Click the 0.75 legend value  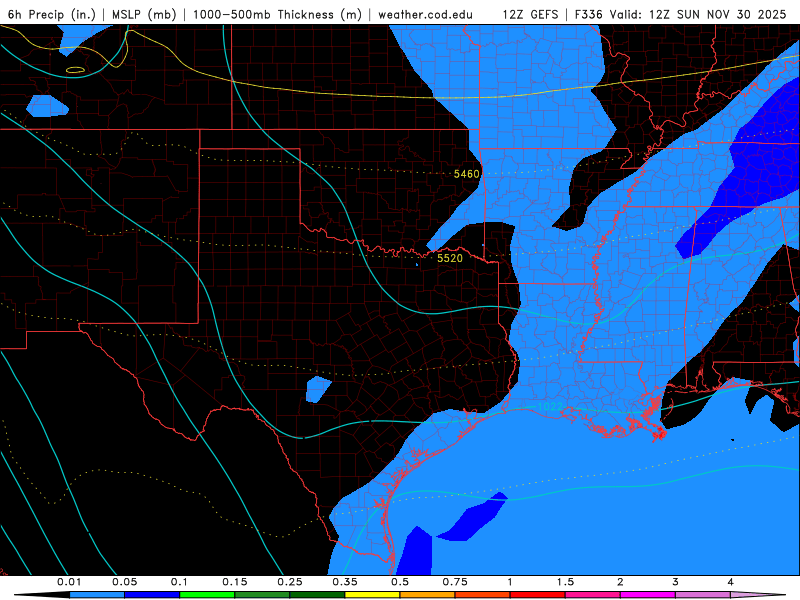point(455,582)
